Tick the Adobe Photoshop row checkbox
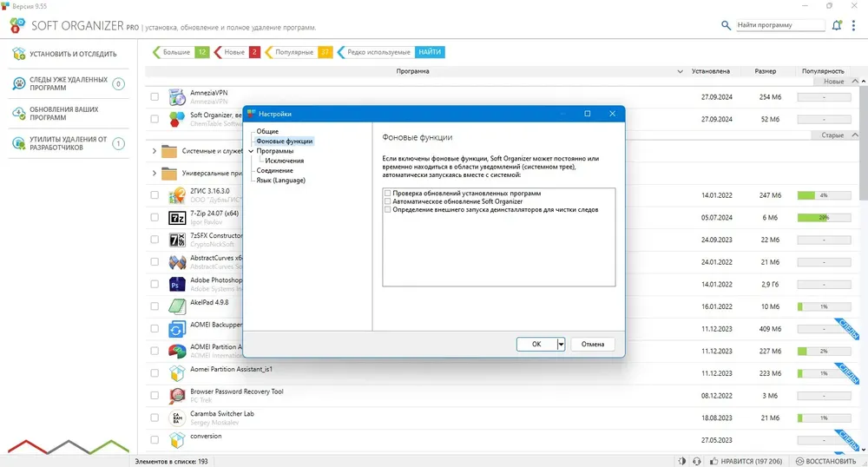 [x=155, y=284]
